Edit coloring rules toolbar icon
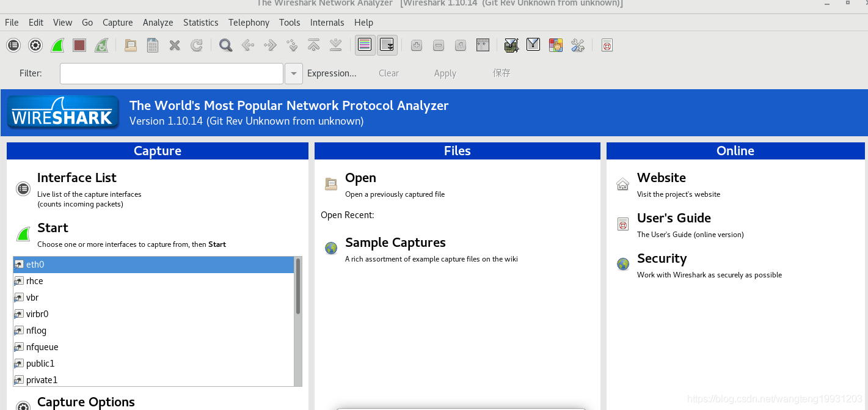The height and width of the screenshot is (410, 868). 555,45
